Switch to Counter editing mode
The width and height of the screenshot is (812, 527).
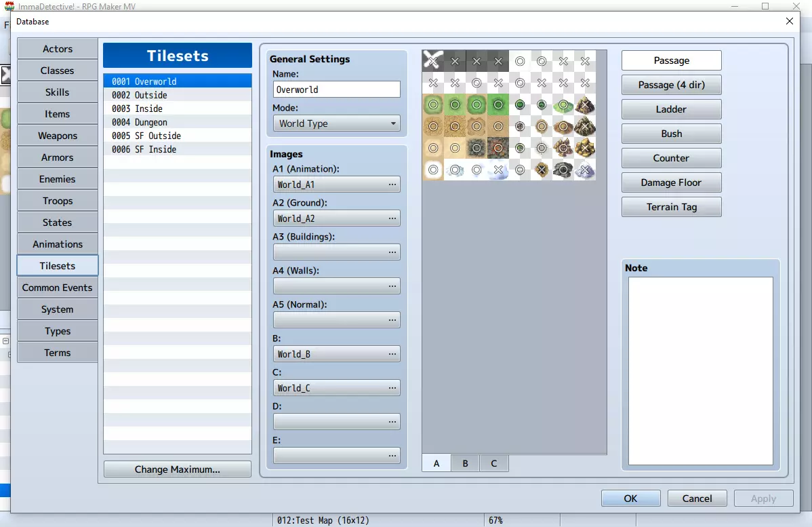click(x=671, y=158)
